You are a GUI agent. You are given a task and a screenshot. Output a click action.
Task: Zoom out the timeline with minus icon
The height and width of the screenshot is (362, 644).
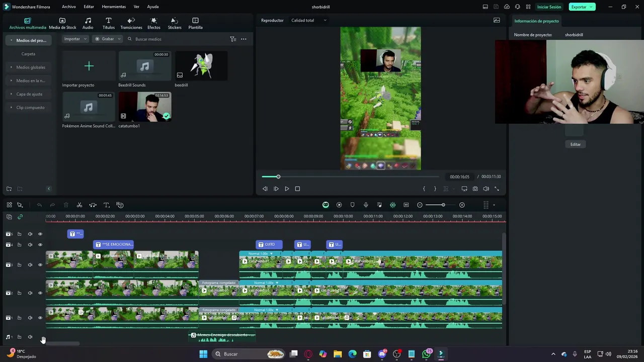(420, 205)
